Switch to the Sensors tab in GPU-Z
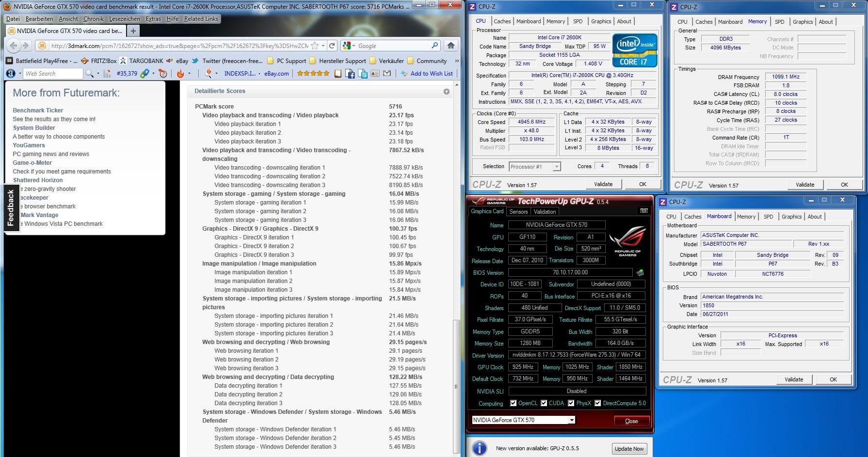Screen dimensions: 868x457 click(518, 212)
